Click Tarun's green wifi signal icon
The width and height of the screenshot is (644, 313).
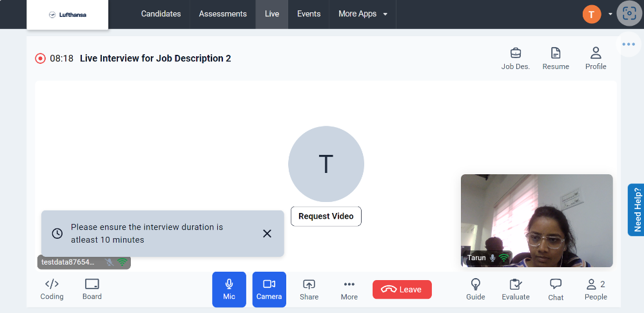503,258
